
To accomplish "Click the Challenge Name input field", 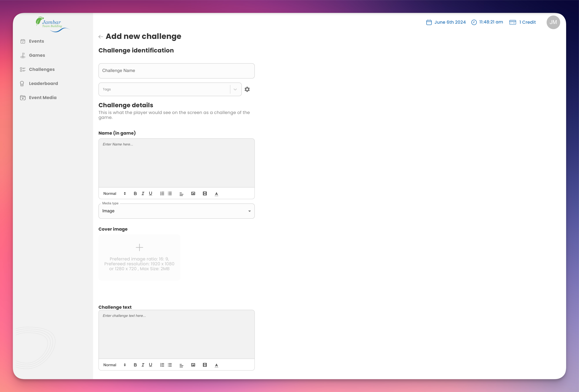I will click(x=176, y=71).
